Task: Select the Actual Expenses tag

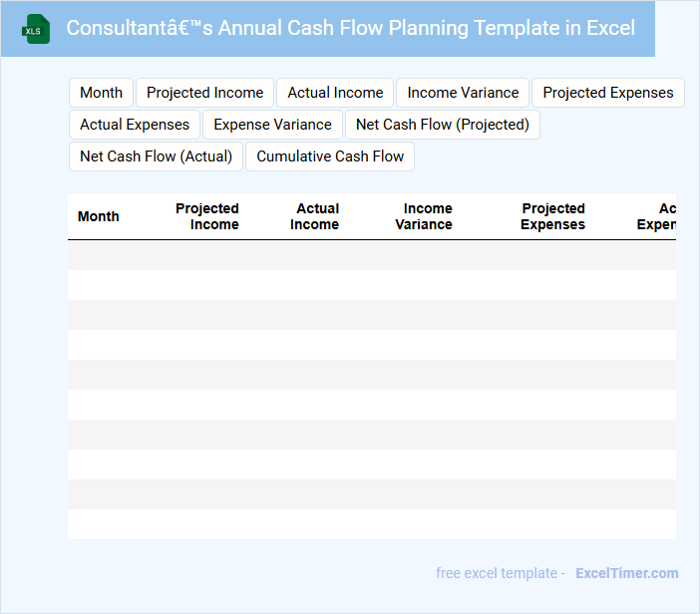Action: [x=135, y=125]
